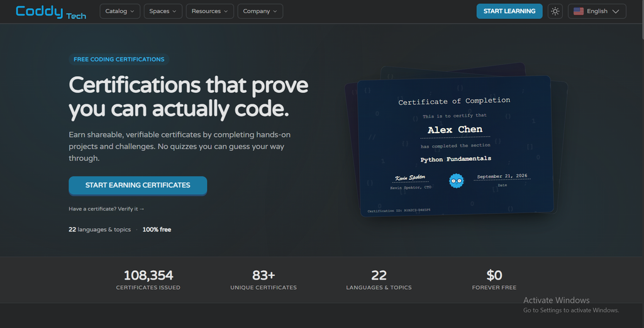Click the 22 Languages & Topics stat
644x328 pixels.
pyautogui.click(x=379, y=280)
